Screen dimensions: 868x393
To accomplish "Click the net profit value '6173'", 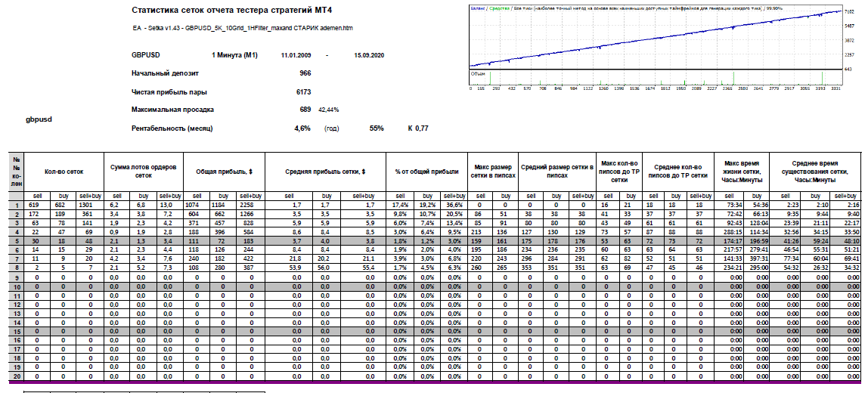I will 304,92.
